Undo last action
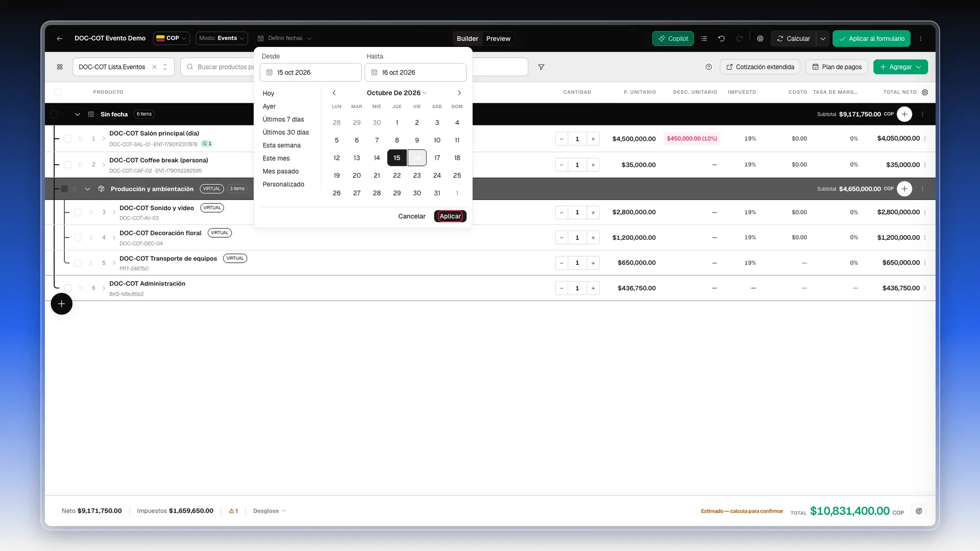980x551 pixels. (721, 38)
